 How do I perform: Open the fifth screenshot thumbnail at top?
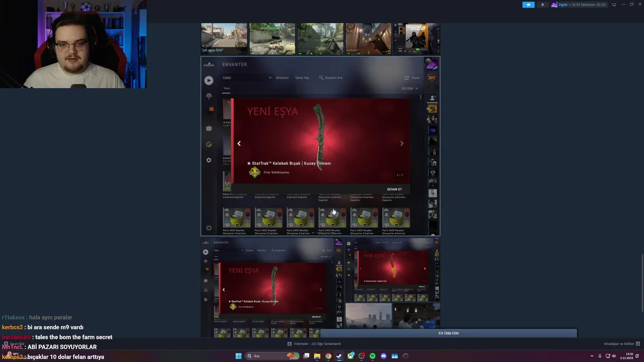click(x=417, y=39)
